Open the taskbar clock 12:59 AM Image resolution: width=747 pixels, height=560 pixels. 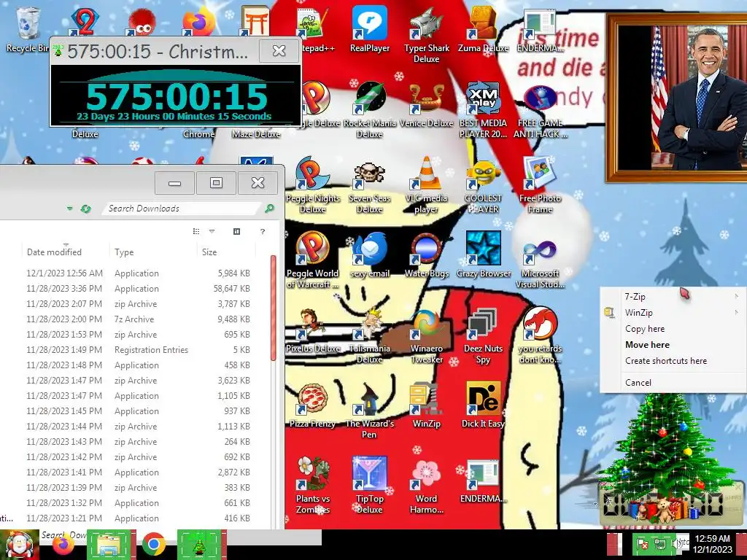point(712,544)
